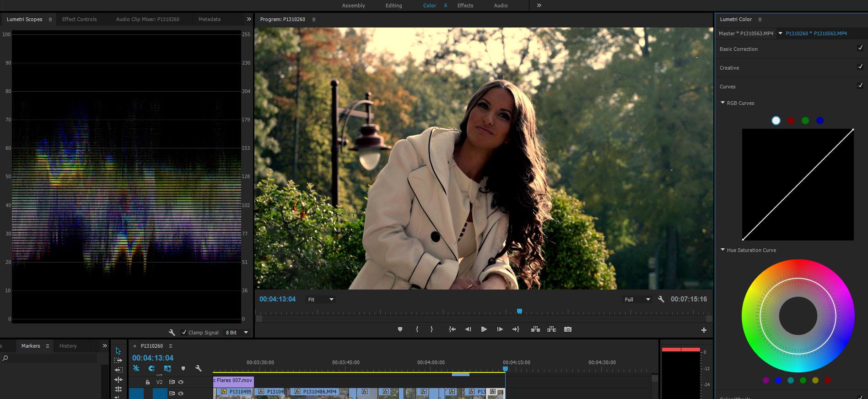
Task: Open the Fit zoom level dropdown
Action: click(x=321, y=300)
